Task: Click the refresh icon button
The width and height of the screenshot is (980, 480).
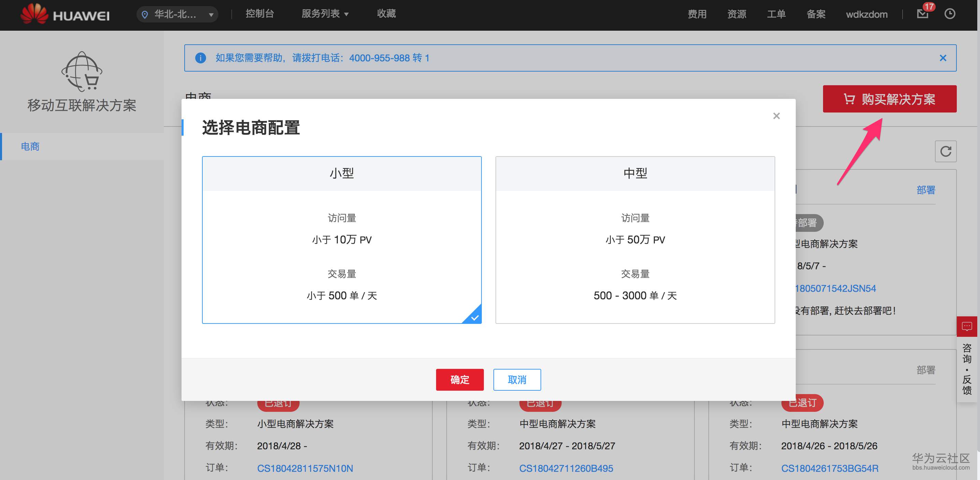Action: [x=946, y=151]
